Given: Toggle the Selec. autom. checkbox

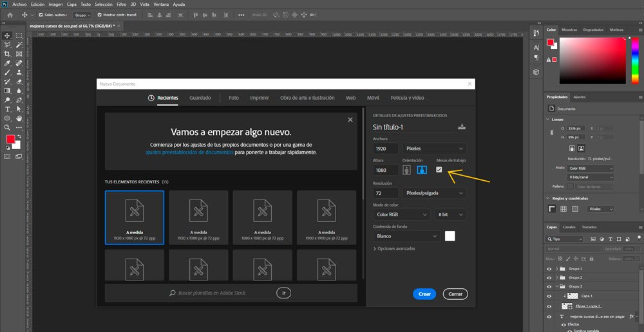Looking at the screenshot, I should pyautogui.click(x=40, y=15).
